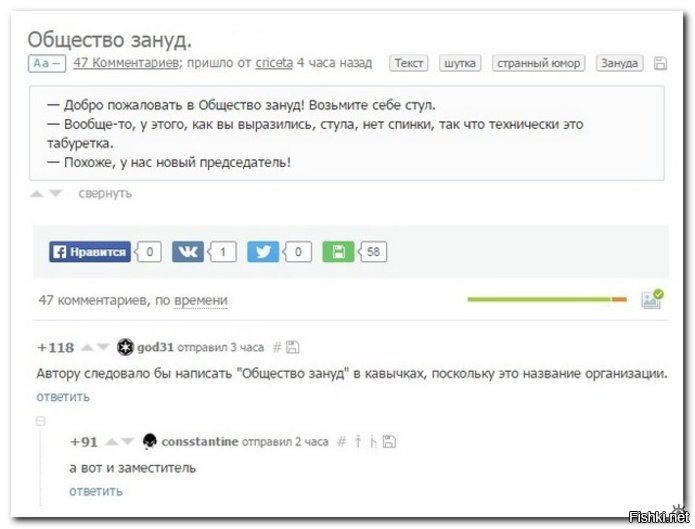This screenshot has height=529, width=695.
Task: Save god31's comment with the floppy icon
Action: [293, 348]
